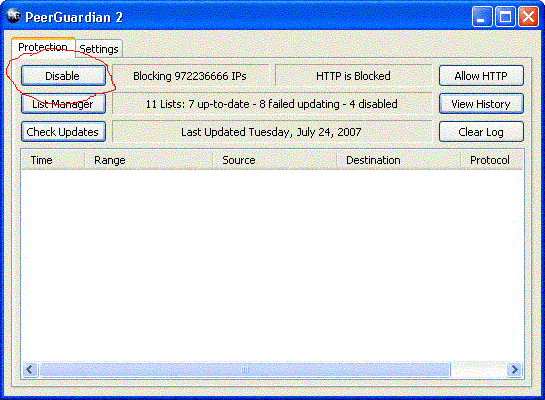The image size is (545, 400).
Task: Toggle HTTP blocking with Allow HTTP
Action: [x=481, y=75]
